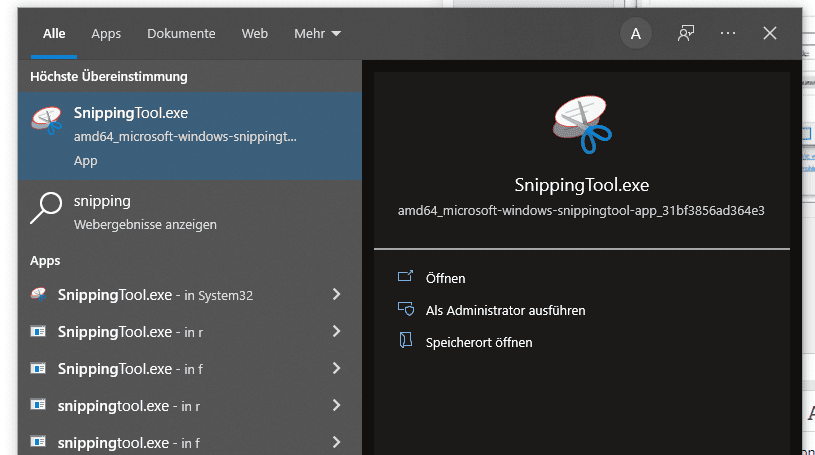Screen dimensions: 815x455
Task: Open the Dokumente tab
Action: pos(181,34)
